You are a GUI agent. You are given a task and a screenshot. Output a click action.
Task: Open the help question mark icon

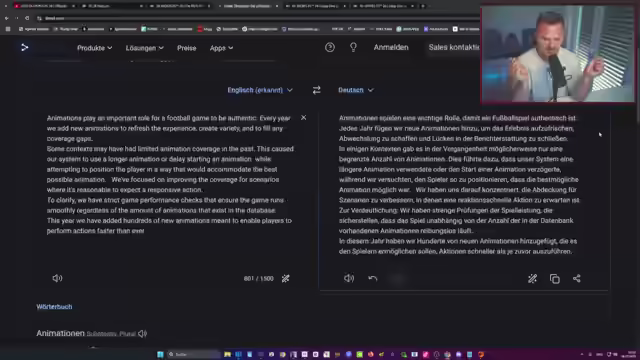tap(330, 47)
